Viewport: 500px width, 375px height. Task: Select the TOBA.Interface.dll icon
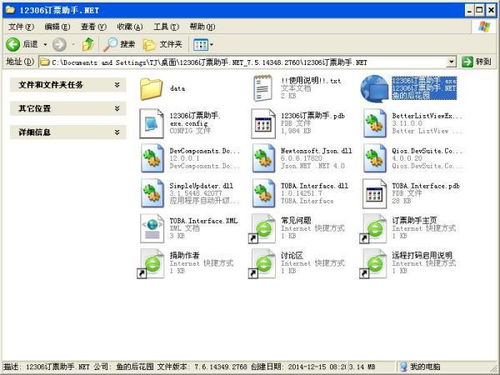tap(264, 193)
